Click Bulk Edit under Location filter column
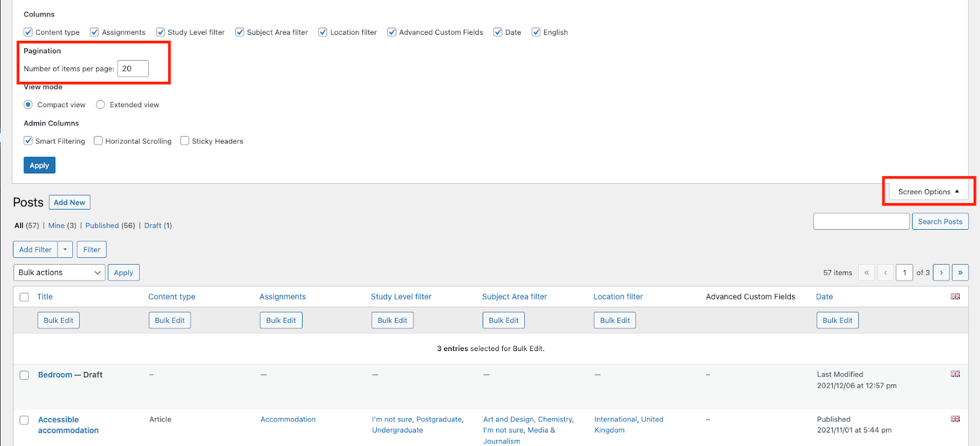980x446 pixels. click(x=615, y=320)
